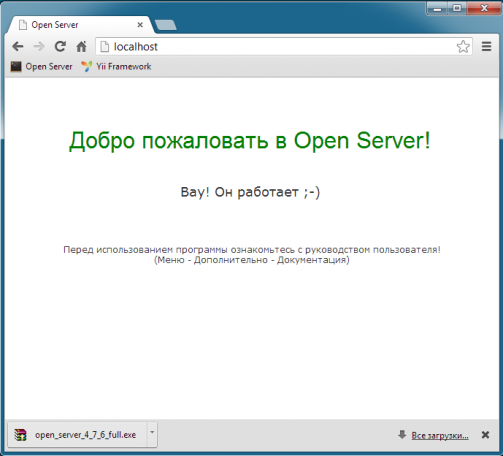This screenshot has height=456, width=503.
Task: Close the Open Server tab
Action: coord(140,25)
